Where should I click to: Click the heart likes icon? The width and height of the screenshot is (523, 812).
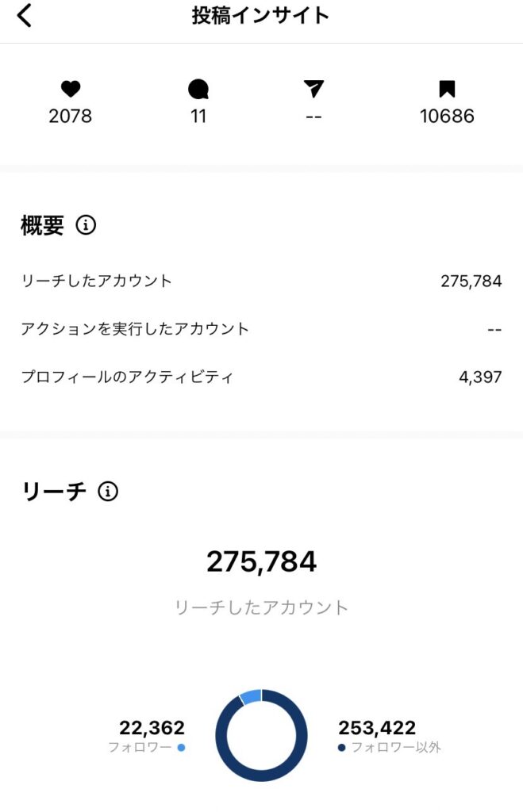point(71,90)
